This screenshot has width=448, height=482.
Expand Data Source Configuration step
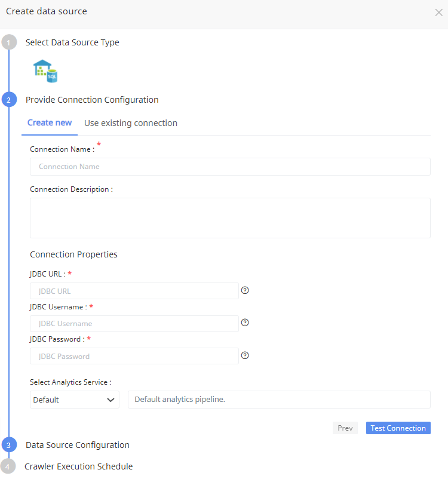click(78, 445)
